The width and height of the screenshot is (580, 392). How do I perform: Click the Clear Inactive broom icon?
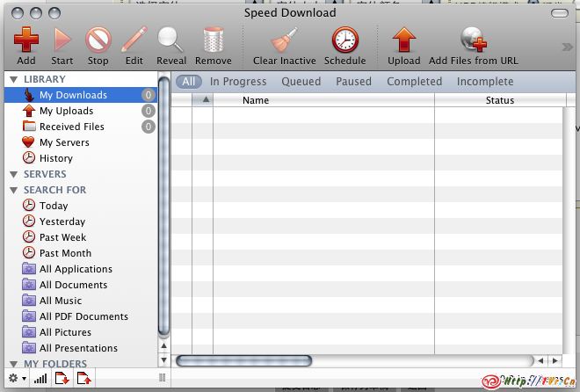click(283, 40)
